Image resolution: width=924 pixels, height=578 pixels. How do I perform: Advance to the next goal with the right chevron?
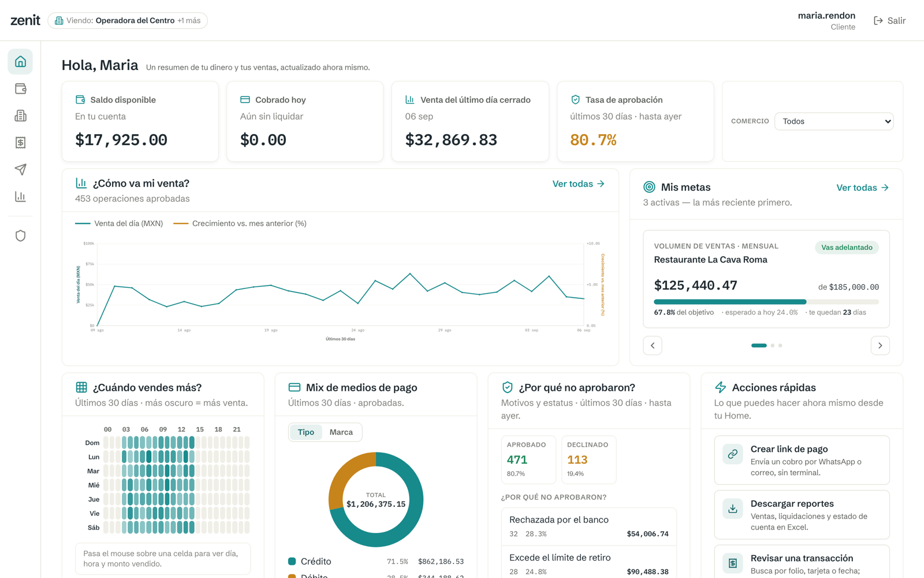(x=880, y=346)
